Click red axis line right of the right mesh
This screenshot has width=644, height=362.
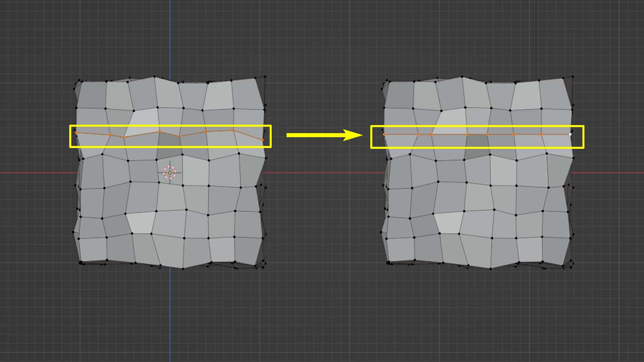coord(608,173)
